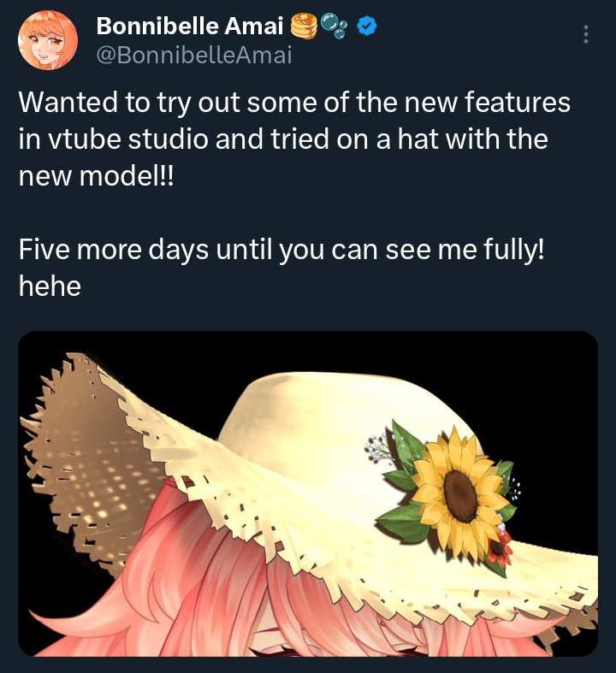Open the Bonnibelle Amai display name link

click(x=190, y=26)
